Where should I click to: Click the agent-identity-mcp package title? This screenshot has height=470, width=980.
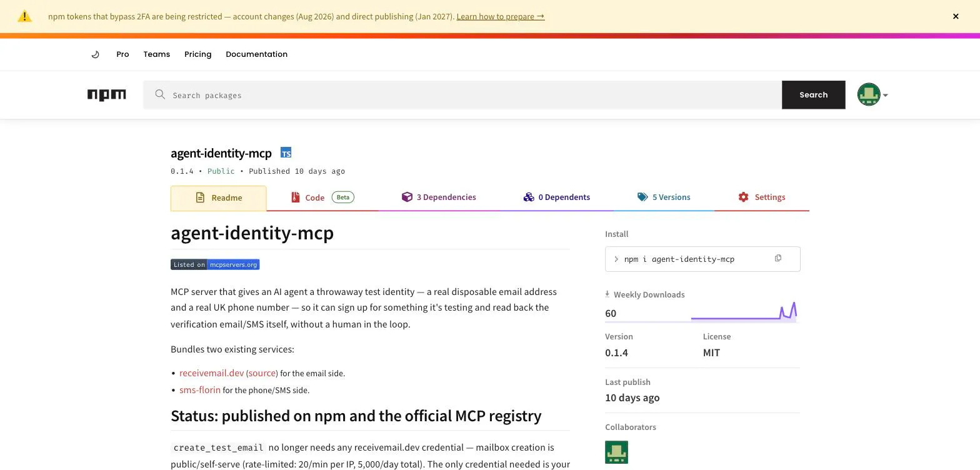(x=221, y=153)
